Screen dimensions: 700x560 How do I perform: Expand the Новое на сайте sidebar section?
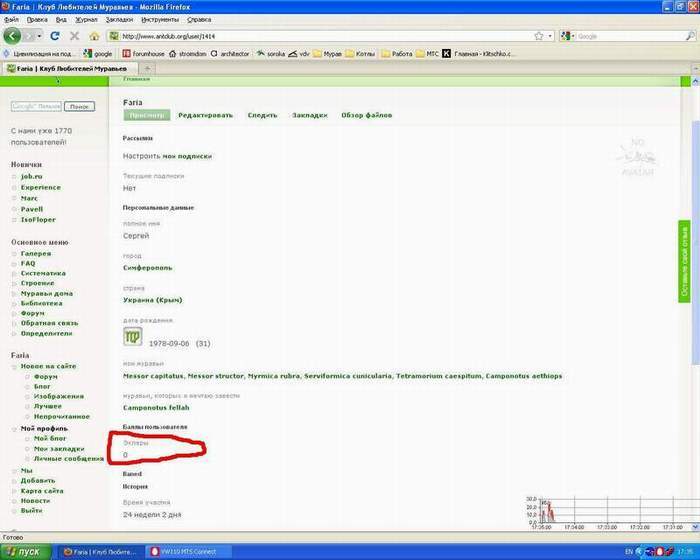(x=48, y=366)
